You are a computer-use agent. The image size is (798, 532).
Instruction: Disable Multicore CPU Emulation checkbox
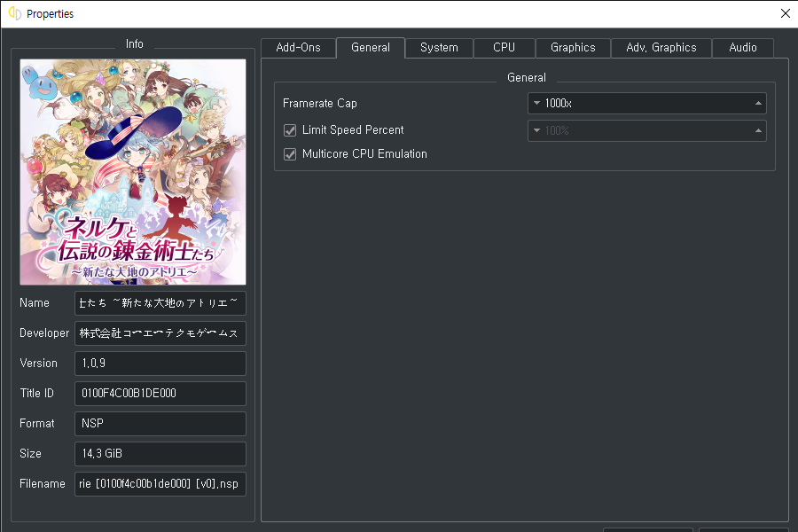290,154
